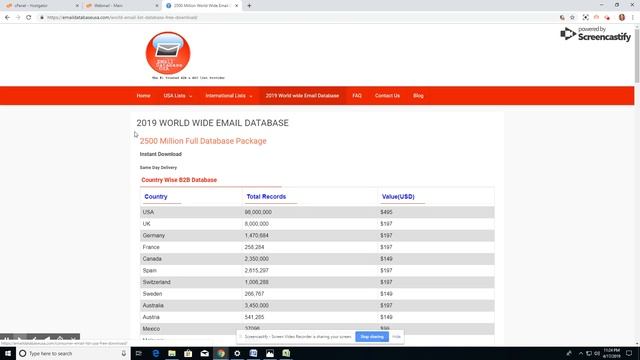
Task: Click the Value(USD) column header
Action: pos(398,197)
